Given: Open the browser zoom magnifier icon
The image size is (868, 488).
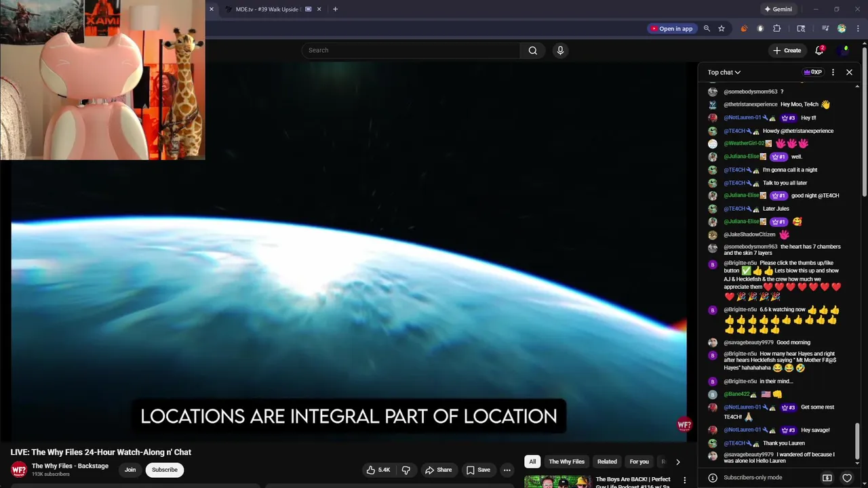Looking at the screenshot, I should 707,28.
